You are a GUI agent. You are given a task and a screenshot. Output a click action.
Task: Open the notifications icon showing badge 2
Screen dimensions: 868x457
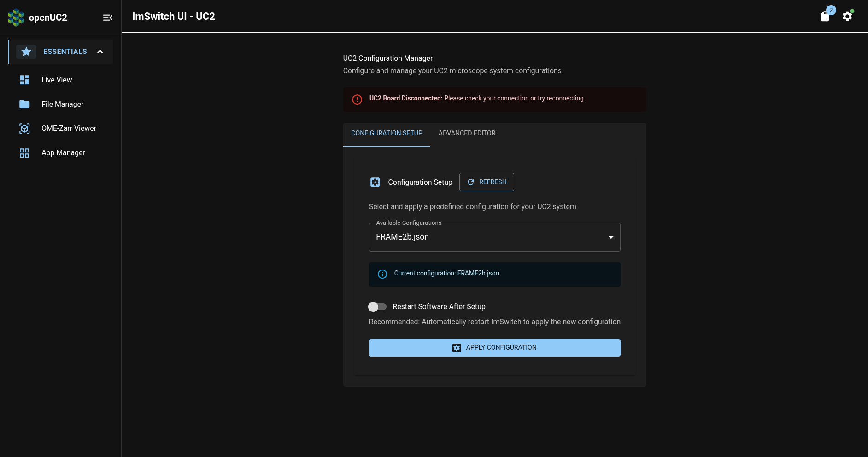pyautogui.click(x=826, y=16)
